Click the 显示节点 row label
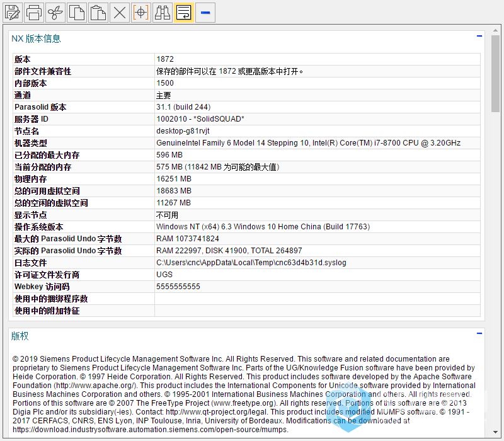Image resolution: width=504 pixels, height=441 pixels. pos(30,215)
